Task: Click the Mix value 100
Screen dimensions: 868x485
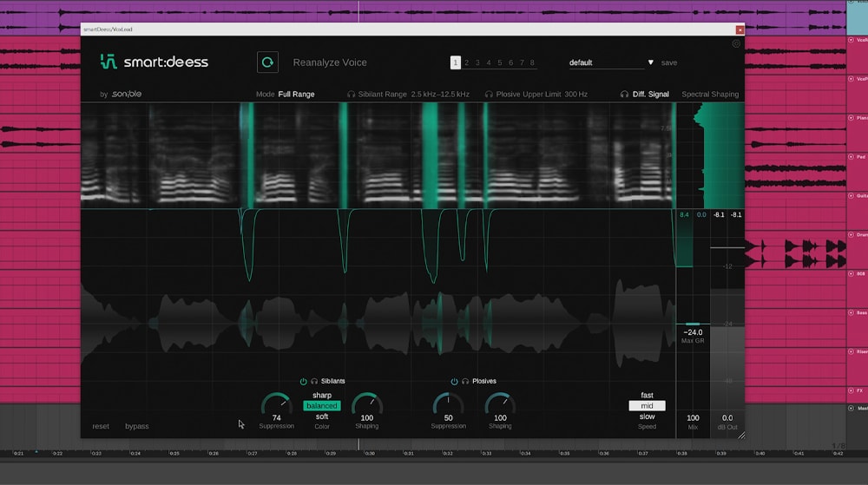Action: 693,418
